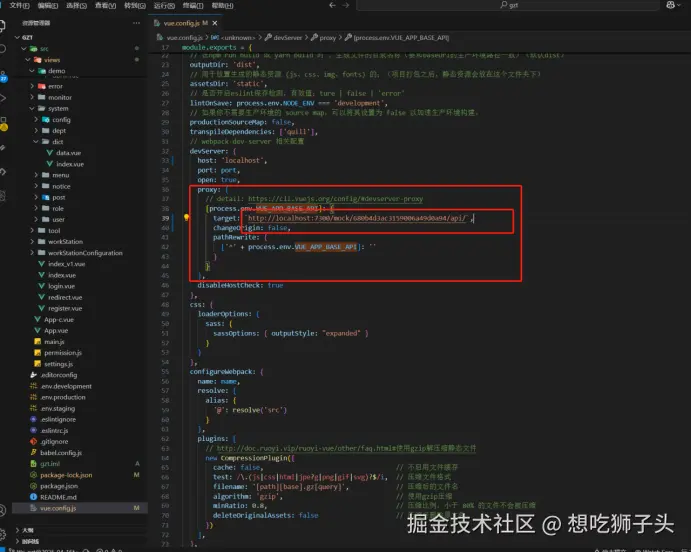Image resolution: width=692 pixels, height=553 pixels.
Task: Open settings.js file
Action: click(x=58, y=364)
